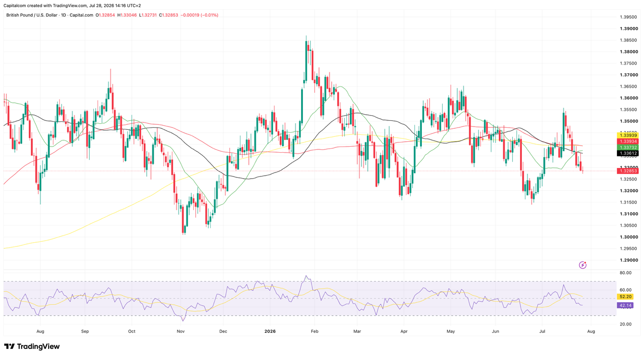
Task: Click the Dec label on time axis
Action: click(x=223, y=331)
